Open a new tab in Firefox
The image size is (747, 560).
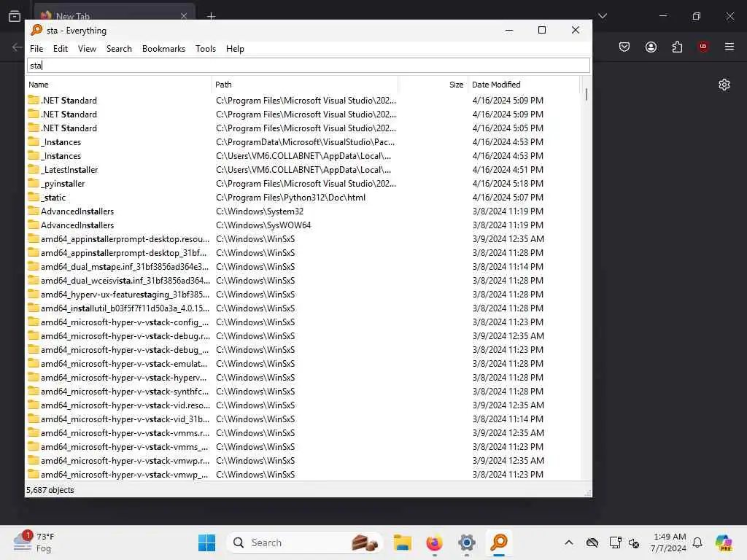click(211, 16)
